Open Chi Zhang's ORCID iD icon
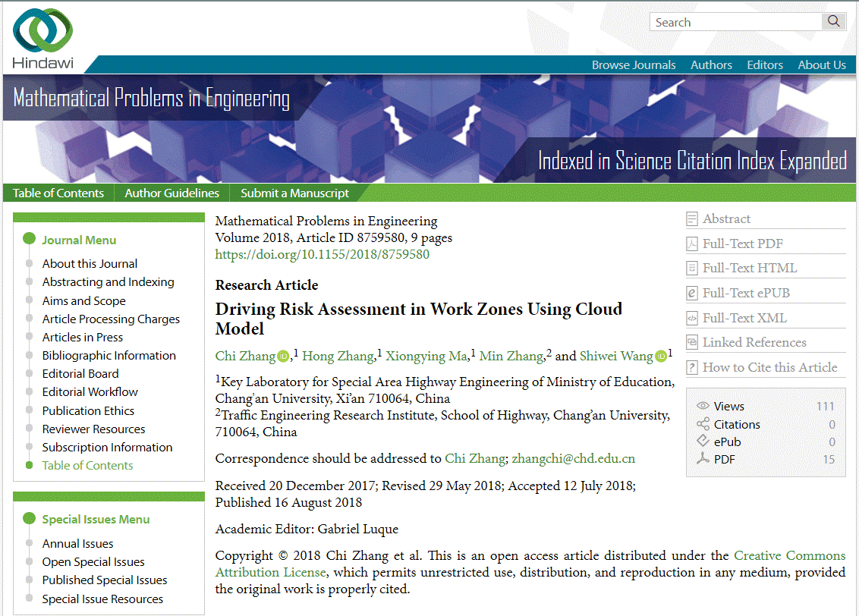Image resolution: width=859 pixels, height=616 pixels. pos(283,357)
